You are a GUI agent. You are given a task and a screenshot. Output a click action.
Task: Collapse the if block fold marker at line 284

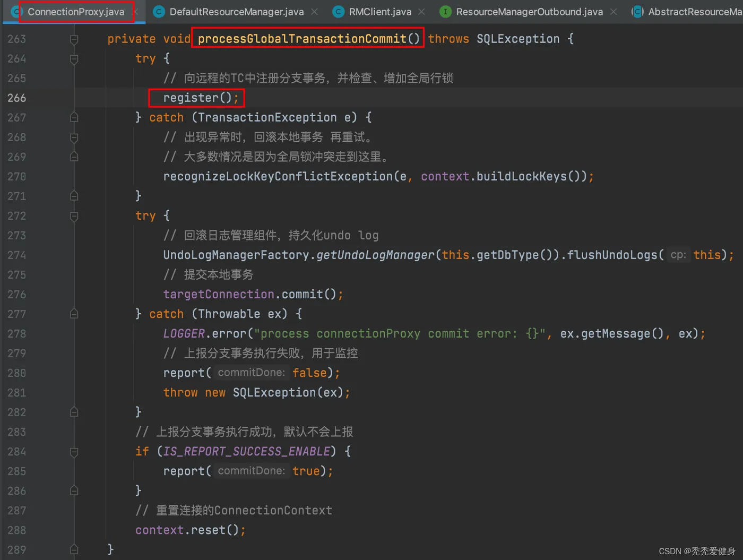(74, 452)
